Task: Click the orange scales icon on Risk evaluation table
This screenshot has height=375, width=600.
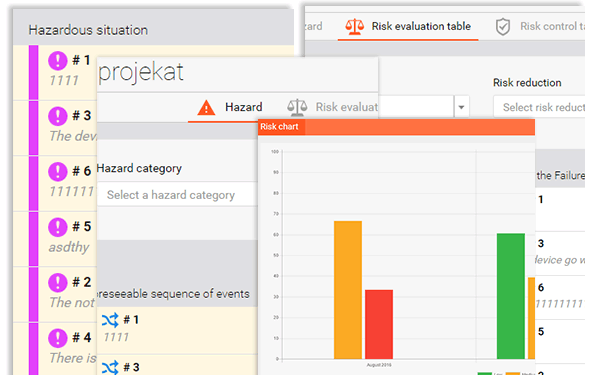Action: pyautogui.click(x=355, y=27)
